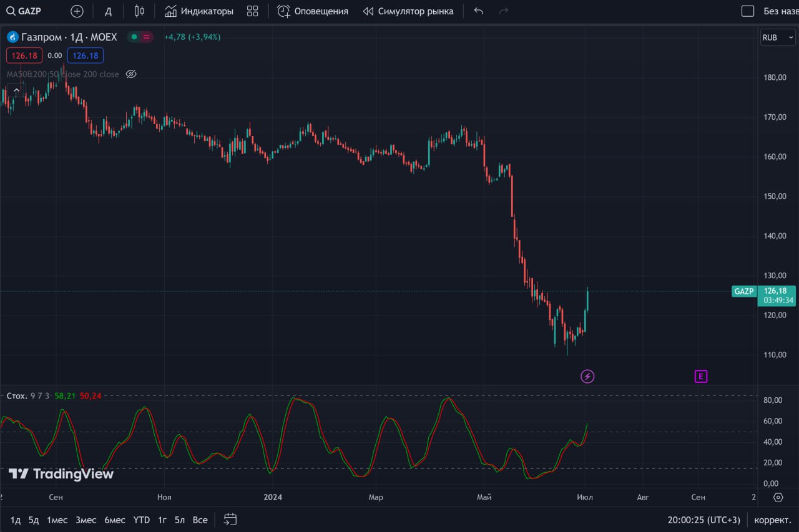Show the hidden MA50&200 indicator via eye icon
The image size is (799, 532).
pyautogui.click(x=131, y=74)
